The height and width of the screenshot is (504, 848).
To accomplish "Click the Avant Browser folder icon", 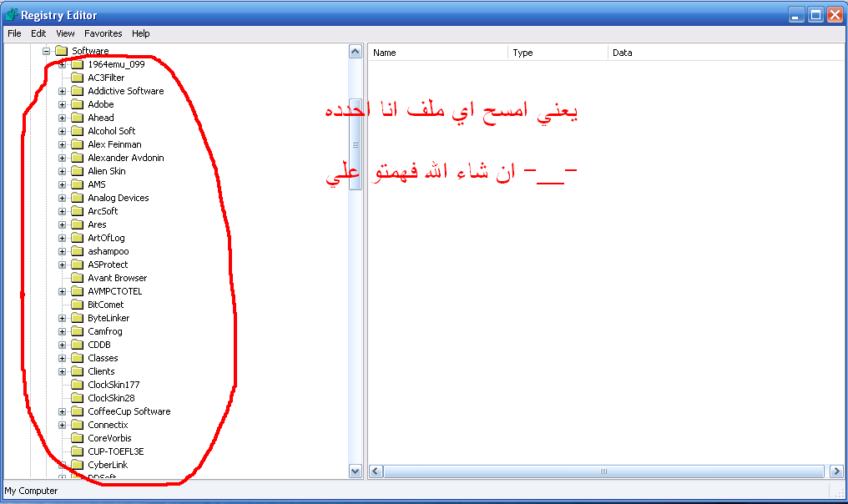I will click(x=78, y=278).
